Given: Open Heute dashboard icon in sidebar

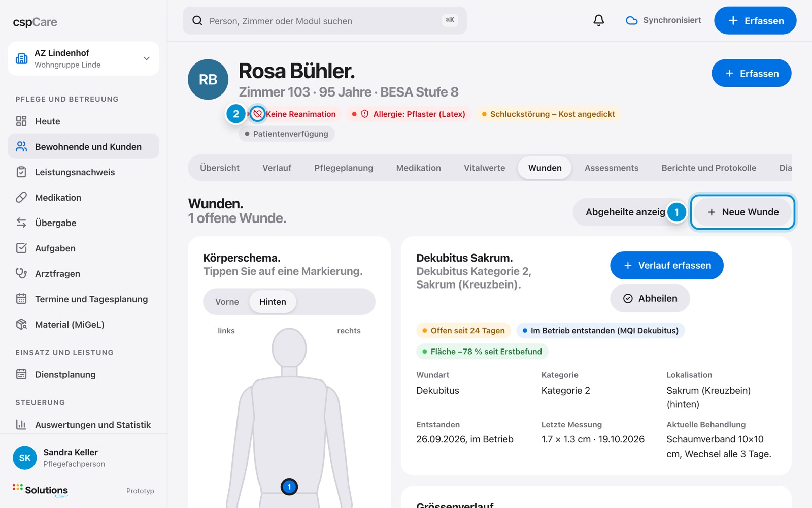Looking at the screenshot, I should [x=21, y=121].
